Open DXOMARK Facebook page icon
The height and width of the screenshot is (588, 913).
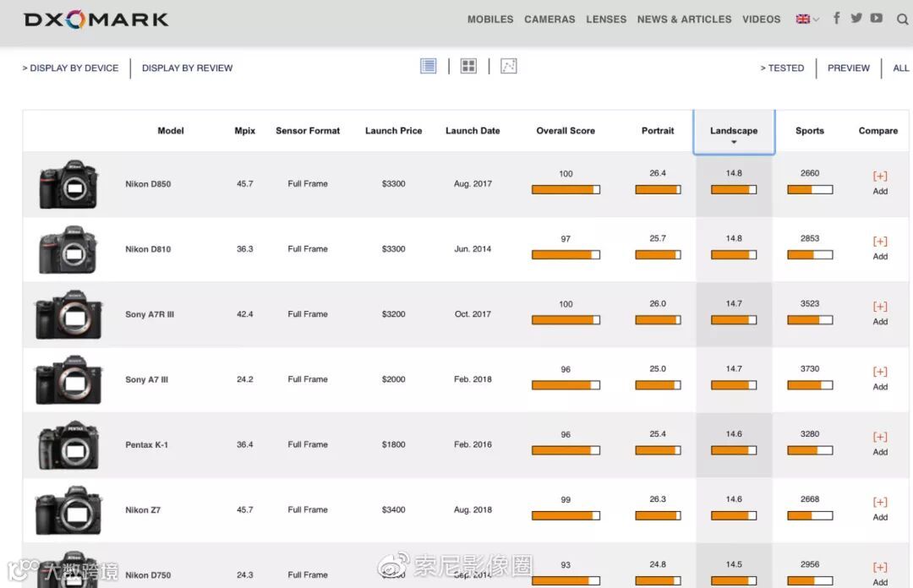tap(836, 18)
